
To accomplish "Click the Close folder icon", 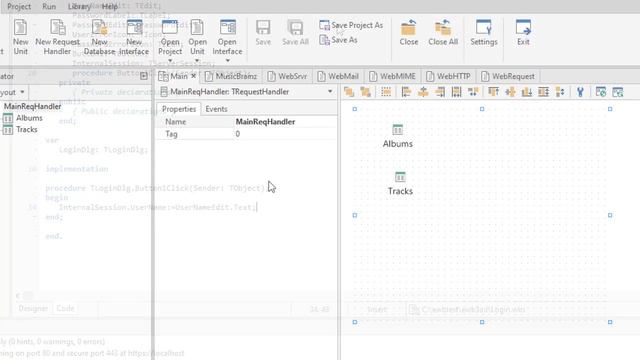I will [409, 28].
